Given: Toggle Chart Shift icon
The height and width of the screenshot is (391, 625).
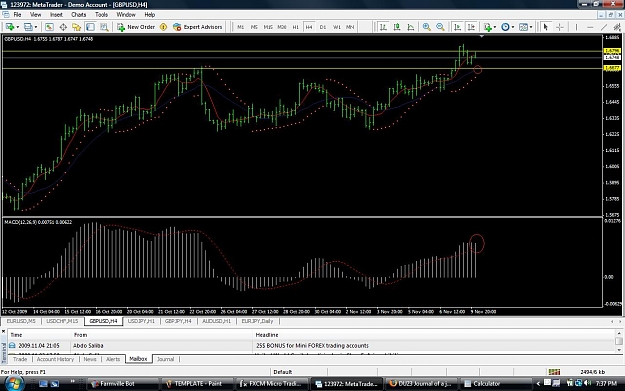Looking at the screenshot, I should point(471,27).
